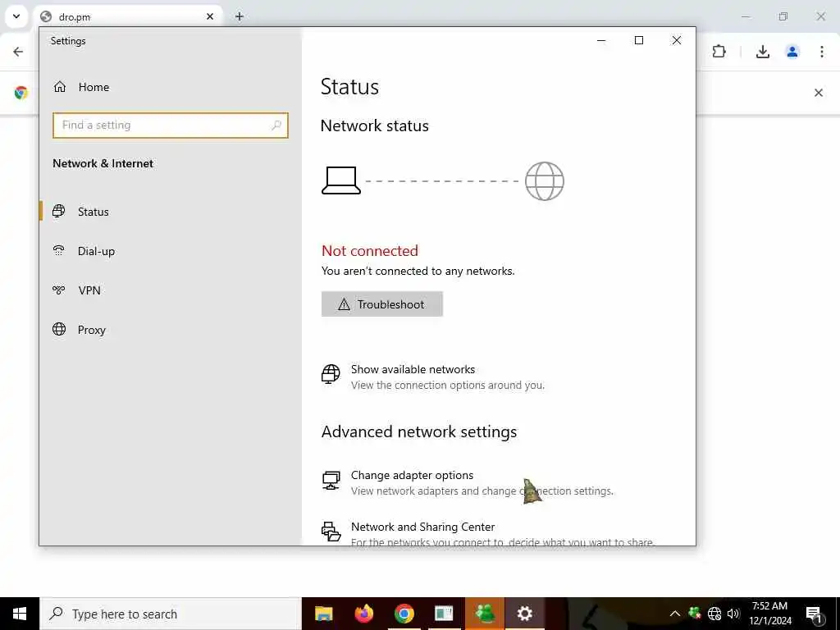Open the Windows Start menu

click(20, 614)
